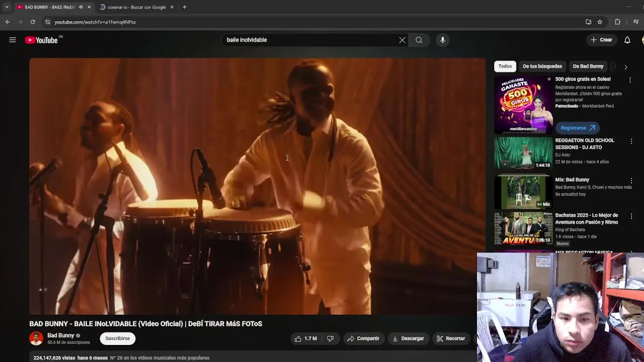
Task: Go back with the browser back arrow
Action: point(8,22)
